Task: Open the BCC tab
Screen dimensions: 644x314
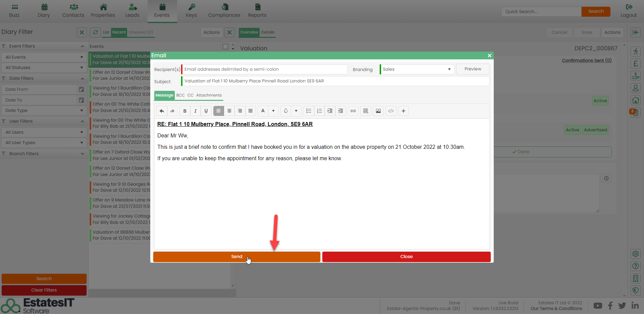Action: [x=180, y=95]
